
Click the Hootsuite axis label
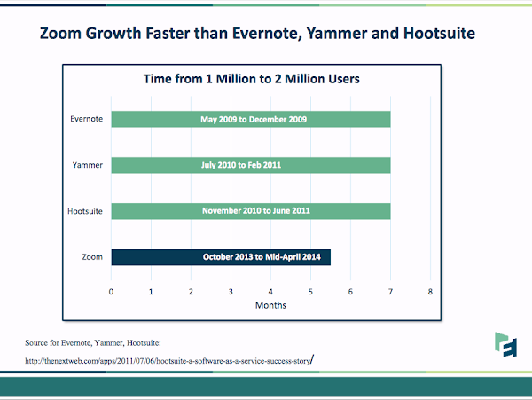[x=85, y=211]
